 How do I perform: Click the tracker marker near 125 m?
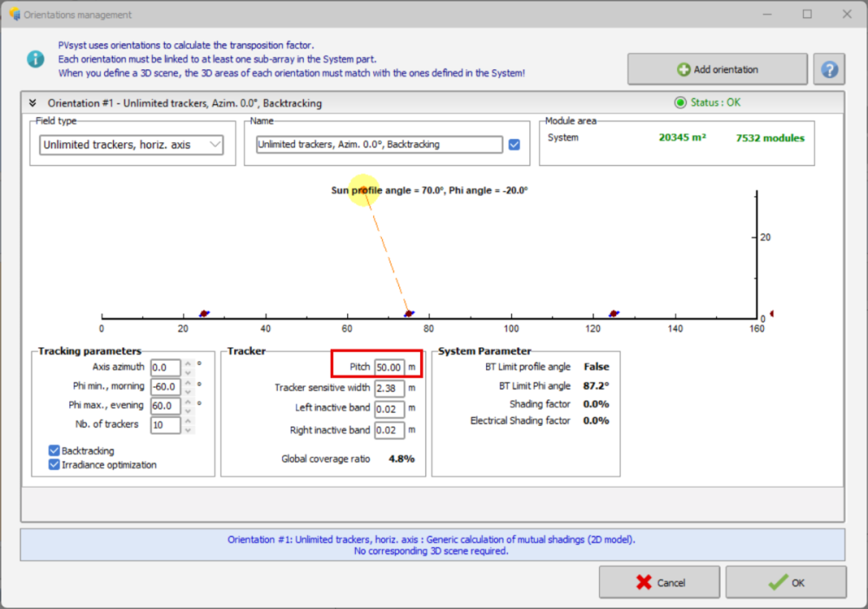pyautogui.click(x=614, y=313)
